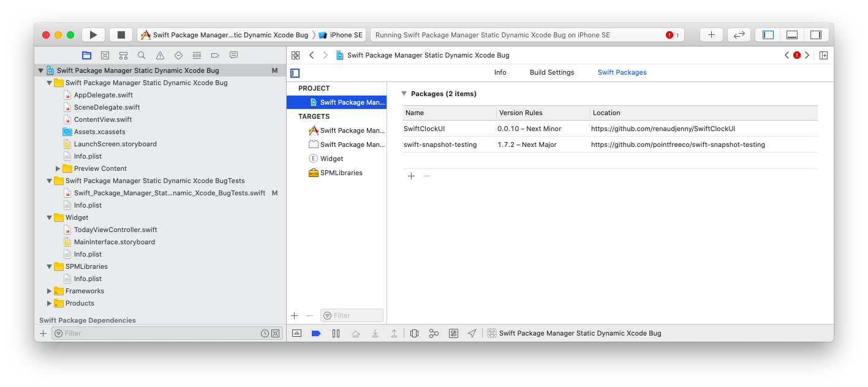The height and width of the screenshot is (387, 868).
Task: Open the related items grid menu
Action: [x=295, y=55]
